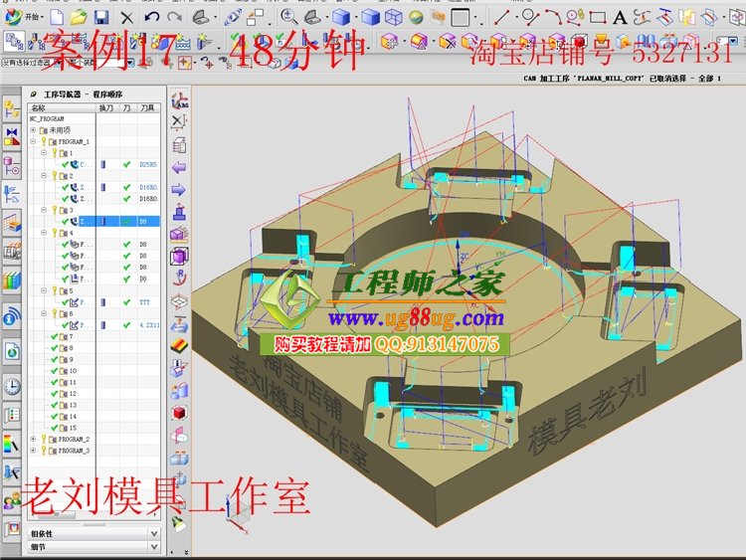Collapse the PROGRAM_1 tree node
The image size is (746, 560).
pyautogui.click(x=33, y=141)
